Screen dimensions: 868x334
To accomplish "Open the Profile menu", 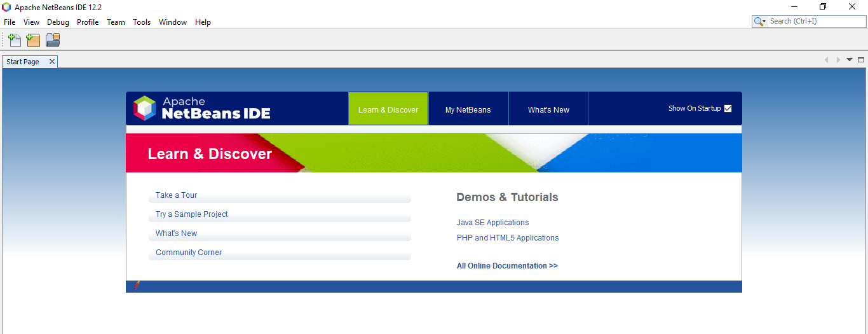I will tap(88, 22).
